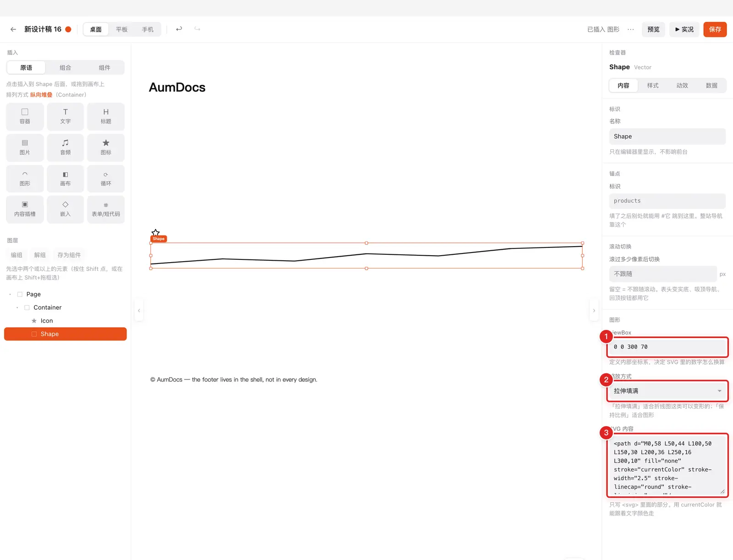Click the 存为组件 button
733x560 pixels.
point(69,255)
